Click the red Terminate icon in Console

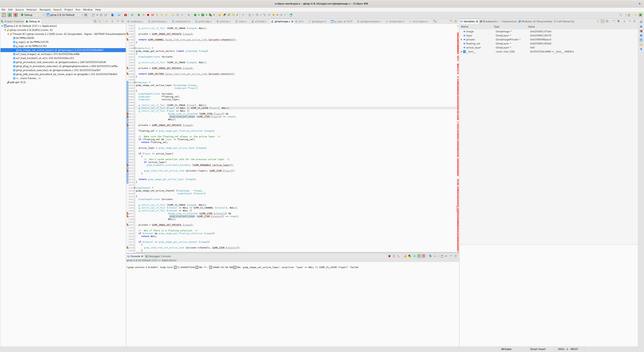[389, 256]
